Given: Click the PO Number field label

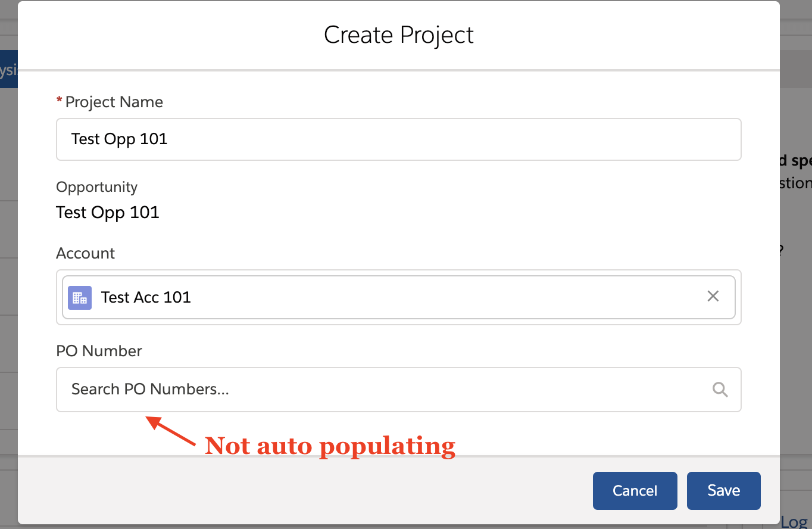Looking at the screenshot, I should [x=99, y=351].
